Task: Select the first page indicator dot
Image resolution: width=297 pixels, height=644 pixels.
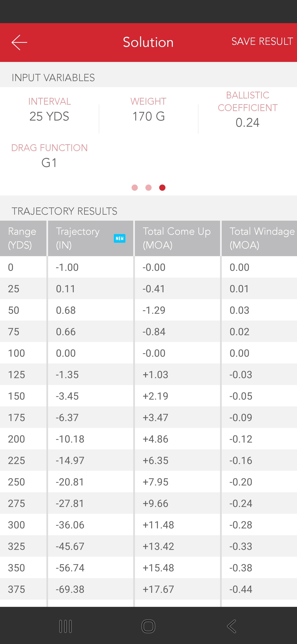Action: tap(135, 187)
